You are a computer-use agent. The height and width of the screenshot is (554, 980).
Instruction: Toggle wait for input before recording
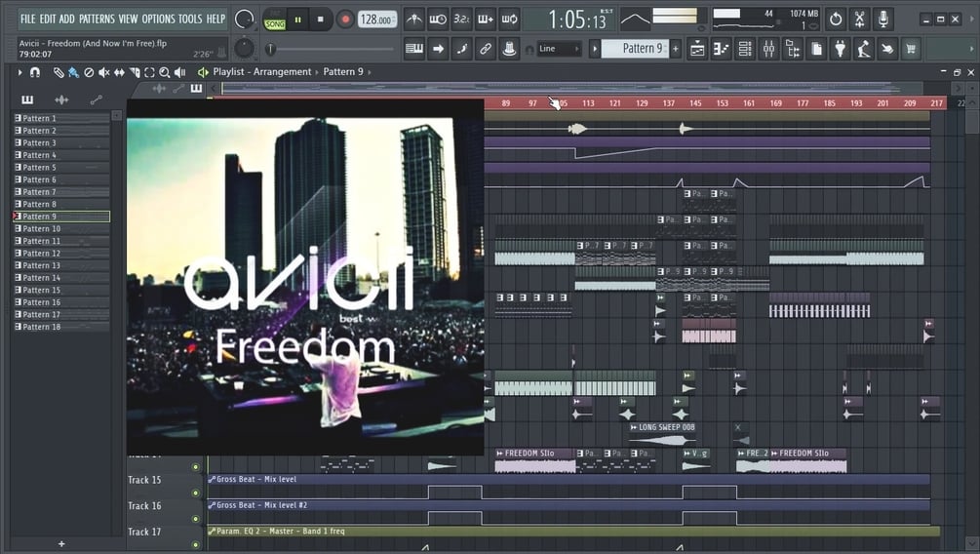[438, 20]
